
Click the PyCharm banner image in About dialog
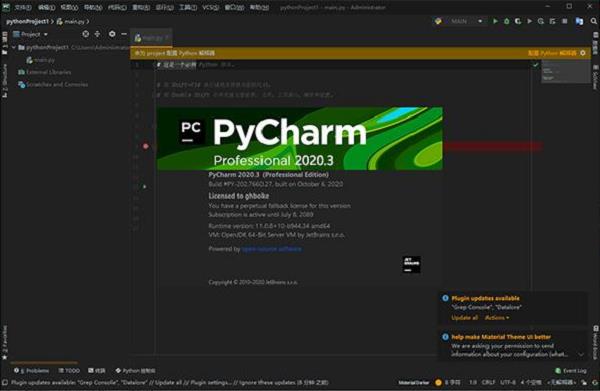point(300,138)
